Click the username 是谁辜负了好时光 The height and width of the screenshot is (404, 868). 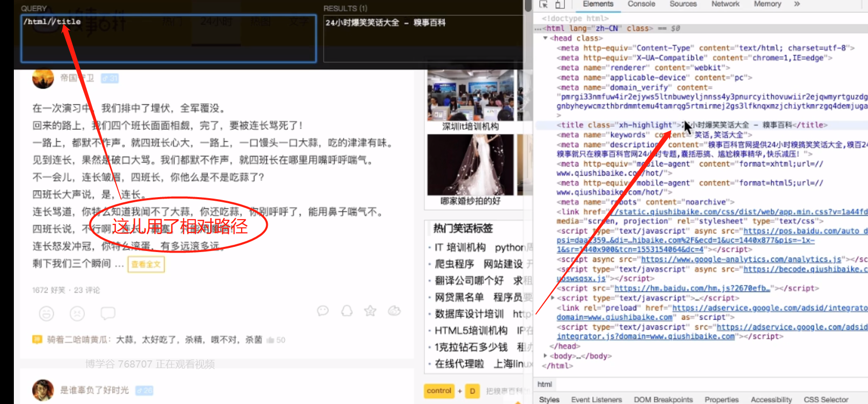[94, 390]
